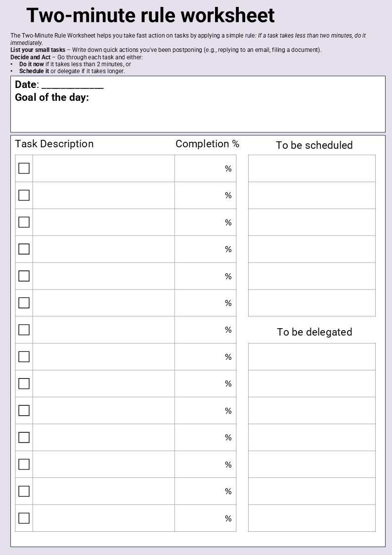
Task: Tick the last task row checkbox
Action: 24,518
